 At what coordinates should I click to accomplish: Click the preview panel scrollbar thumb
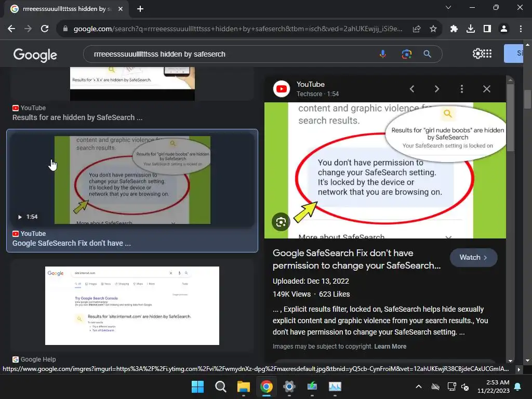[x=510, y=117]
